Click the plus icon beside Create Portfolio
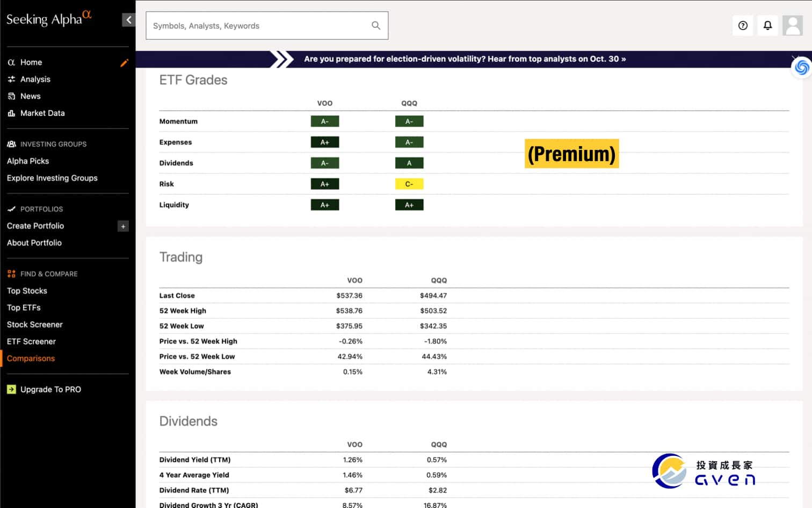 [123, 226]
